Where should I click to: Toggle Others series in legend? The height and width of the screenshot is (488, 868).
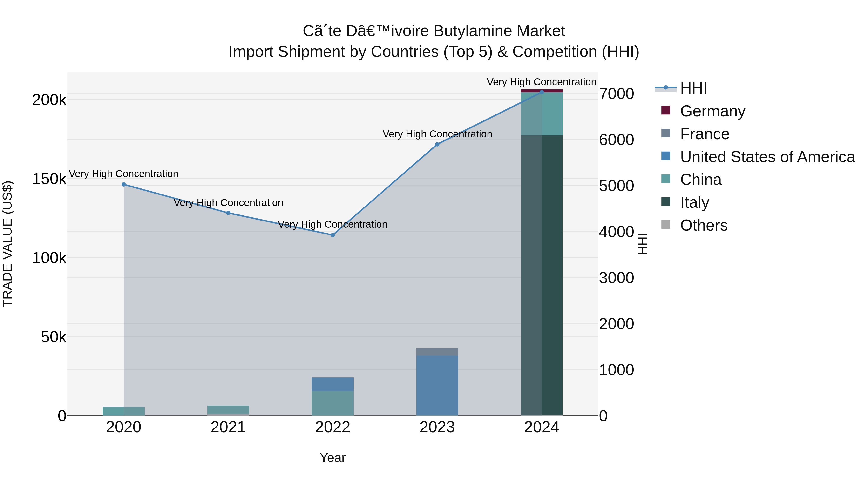(694, 225)
